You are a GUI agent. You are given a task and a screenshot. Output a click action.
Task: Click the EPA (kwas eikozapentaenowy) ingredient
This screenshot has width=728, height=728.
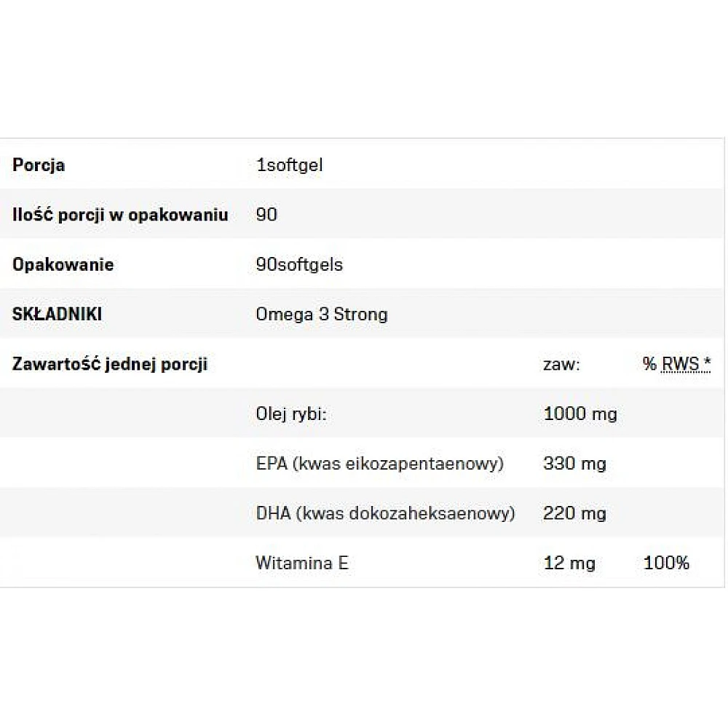tap(379, 464)
